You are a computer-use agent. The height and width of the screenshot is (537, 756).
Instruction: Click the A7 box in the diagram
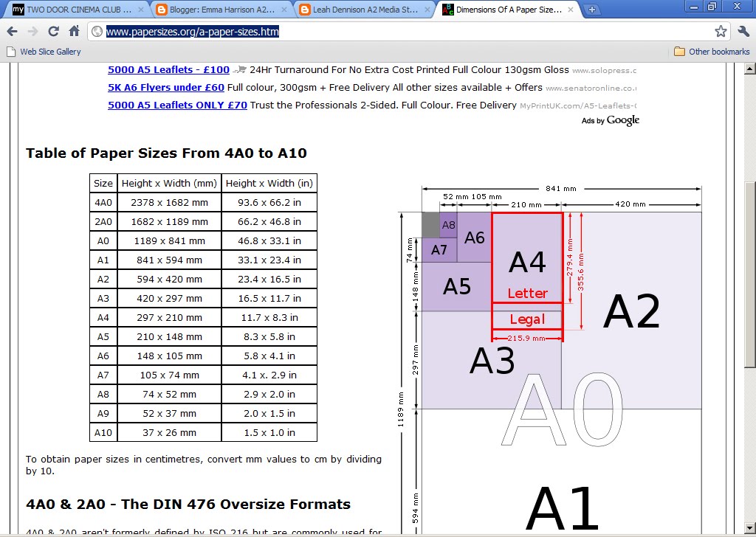tap(439, 250)
